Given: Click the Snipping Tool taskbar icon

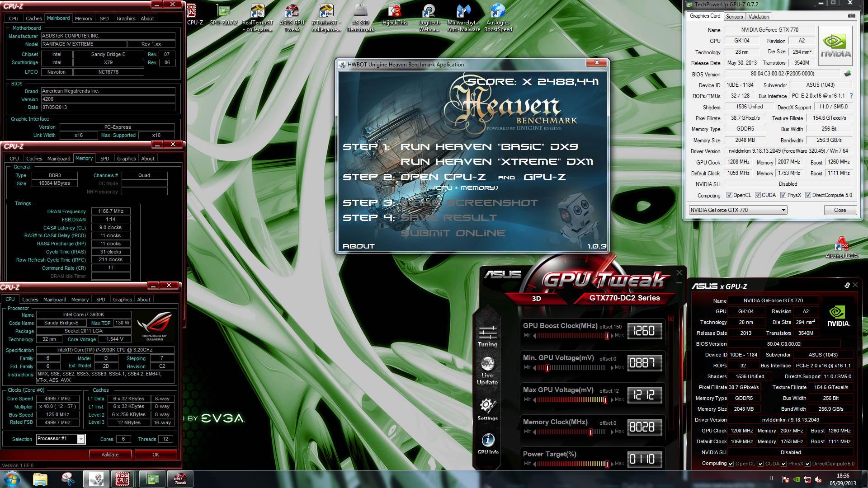Looking at the screenshot, I should pos(68,479).
